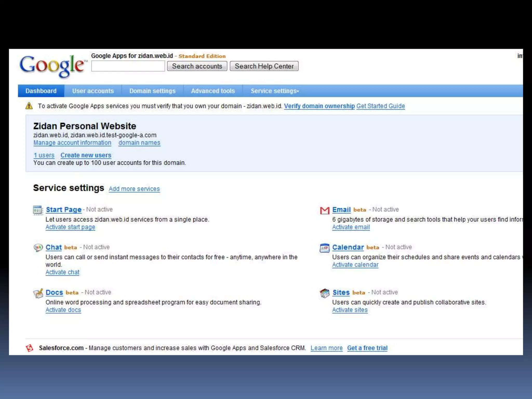Click the Search Help Center button
Image resolution: width=532 pixels, height=399 pixels.
[x=264, y=66]
